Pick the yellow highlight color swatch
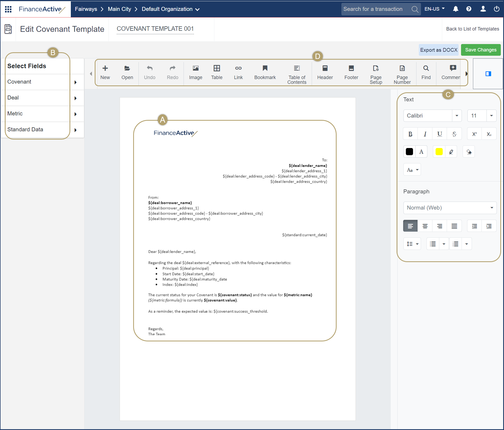Viewport: 504px width, 430px height. coord(439,151)
